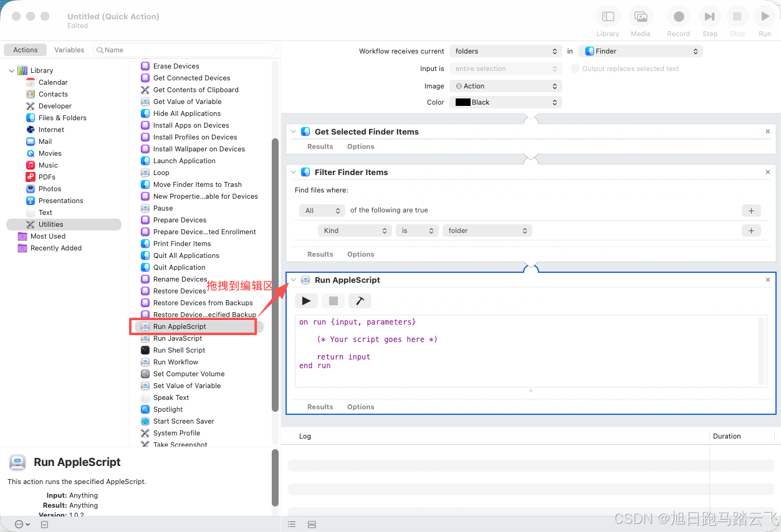Select the Spotlight action

click(168, 409)
